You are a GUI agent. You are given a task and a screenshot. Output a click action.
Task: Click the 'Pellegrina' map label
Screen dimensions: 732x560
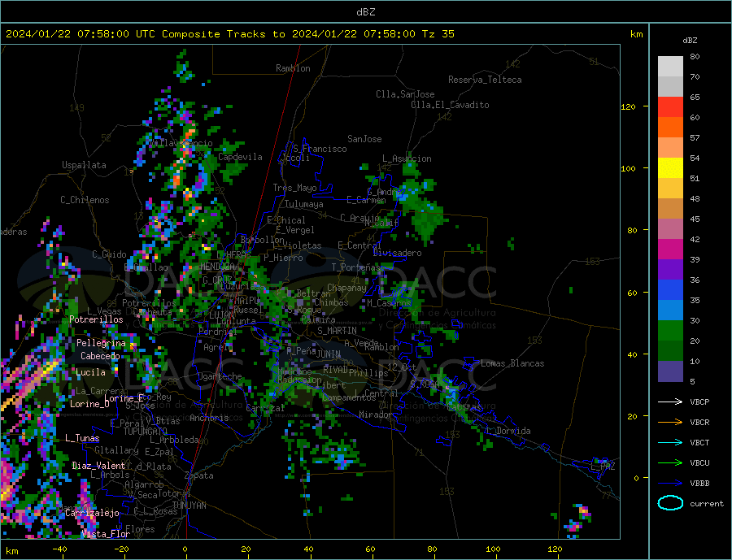tap(101, 343)
